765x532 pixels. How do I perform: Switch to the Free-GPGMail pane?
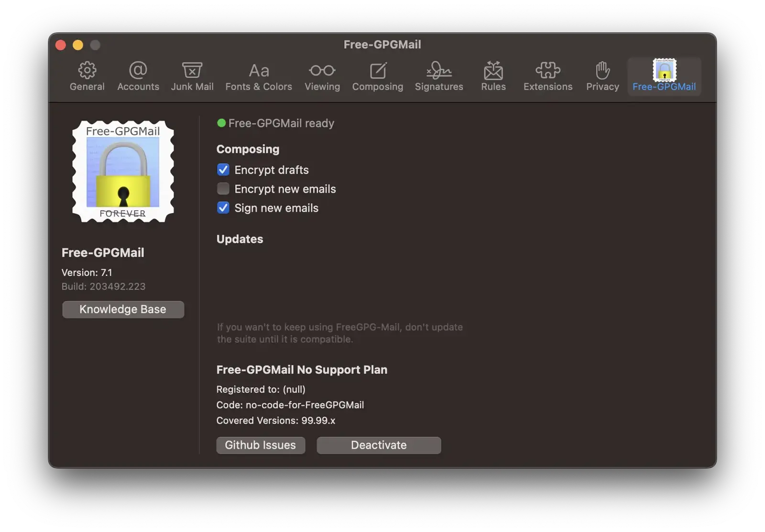(x=664, y=76)
